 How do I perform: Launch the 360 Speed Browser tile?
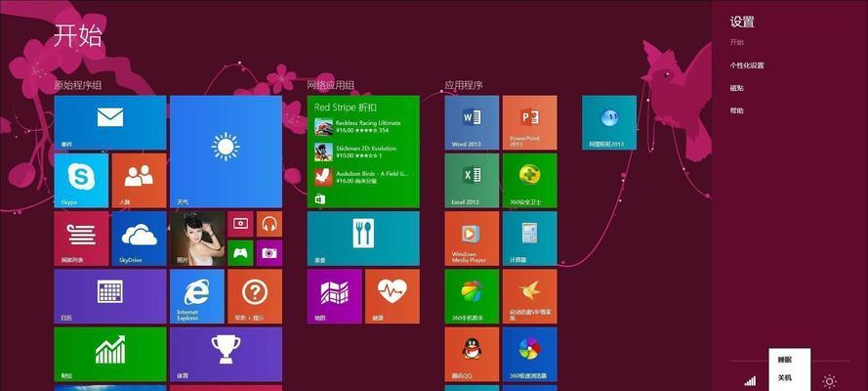click(529, 354)
